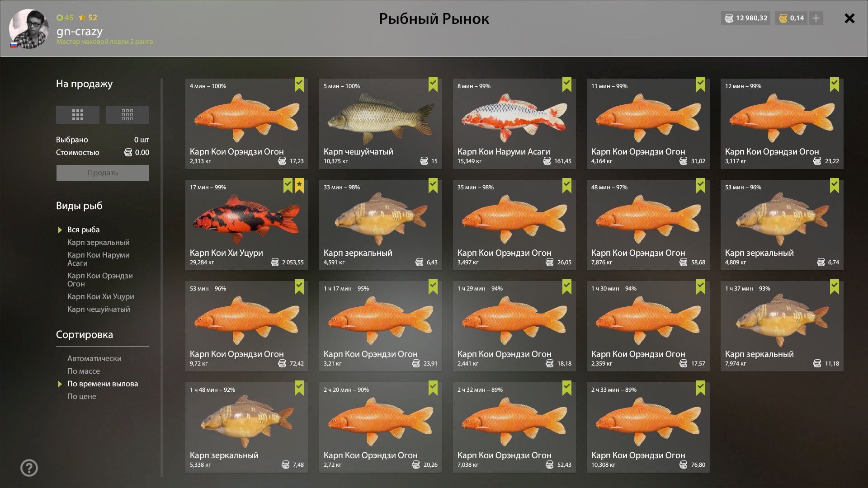Close the Рыбный Рынок window

[x=849, y=19]
